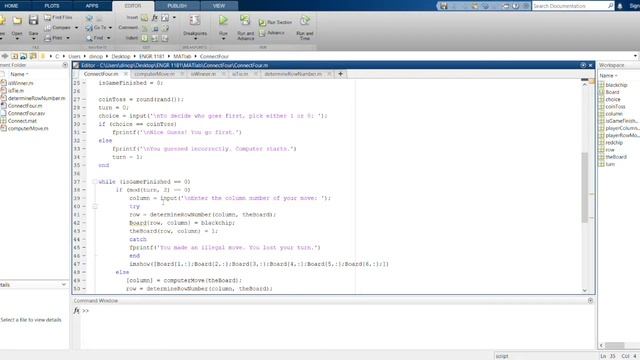The width and height of the screenshot is (640, 360).
Task: Go to ENGR 1181 in the address breadcrumb
Action: 152,56
